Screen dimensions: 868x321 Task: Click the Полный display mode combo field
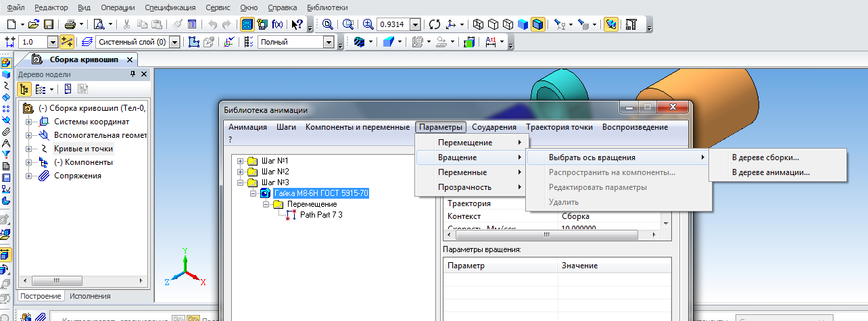[291, 42]
